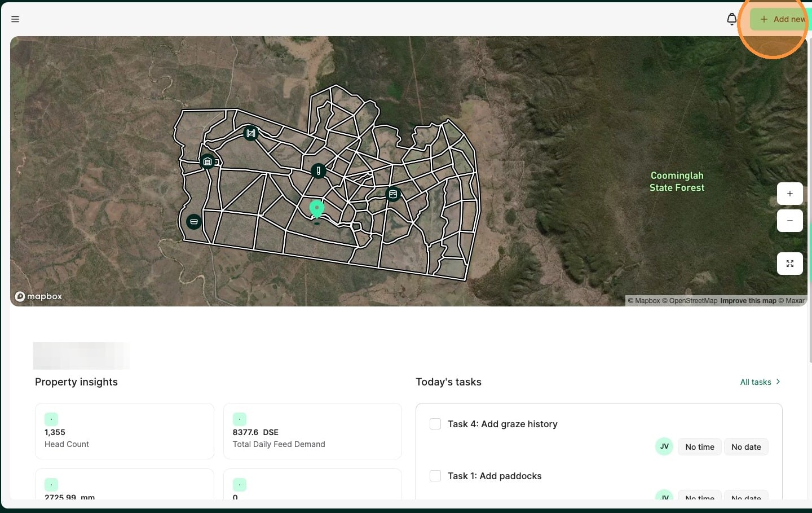Screen dimensions: 812x513
Task: Click the Add new button
Action: click(781, 19)
